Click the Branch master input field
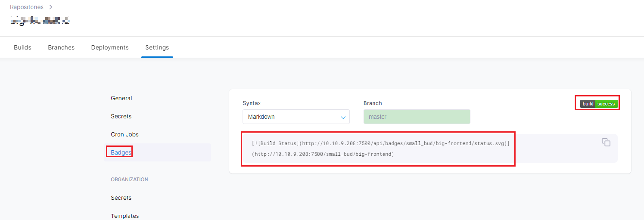The height and width of the screenshot is (220, 644). (x=417, y=117)
